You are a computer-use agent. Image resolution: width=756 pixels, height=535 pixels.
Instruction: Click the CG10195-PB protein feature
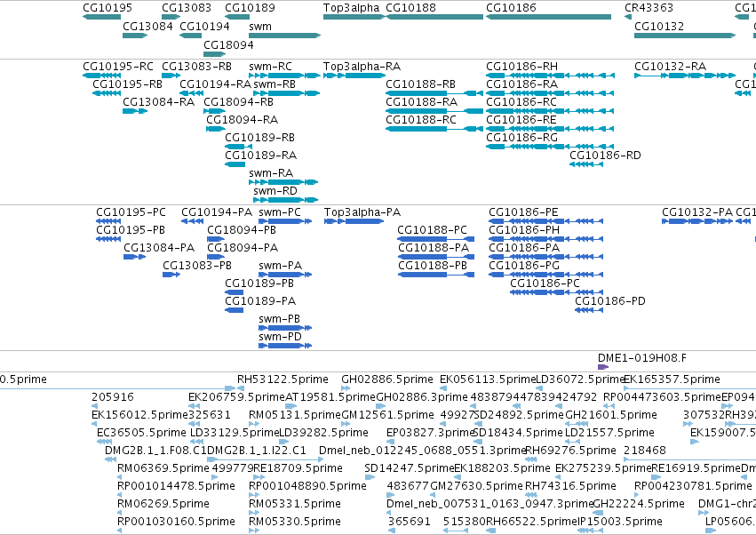click(x=108, y=239)
